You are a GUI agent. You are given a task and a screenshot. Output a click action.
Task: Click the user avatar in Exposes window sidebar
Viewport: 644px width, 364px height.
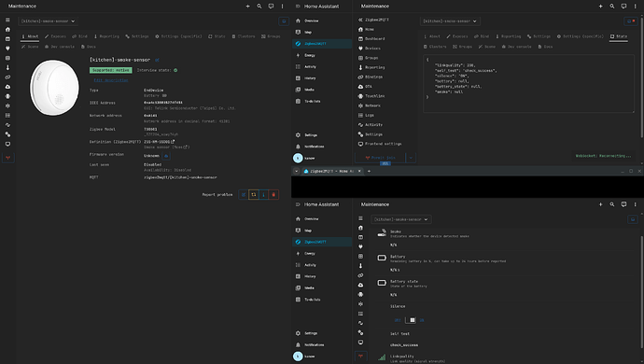coord(298,357)
